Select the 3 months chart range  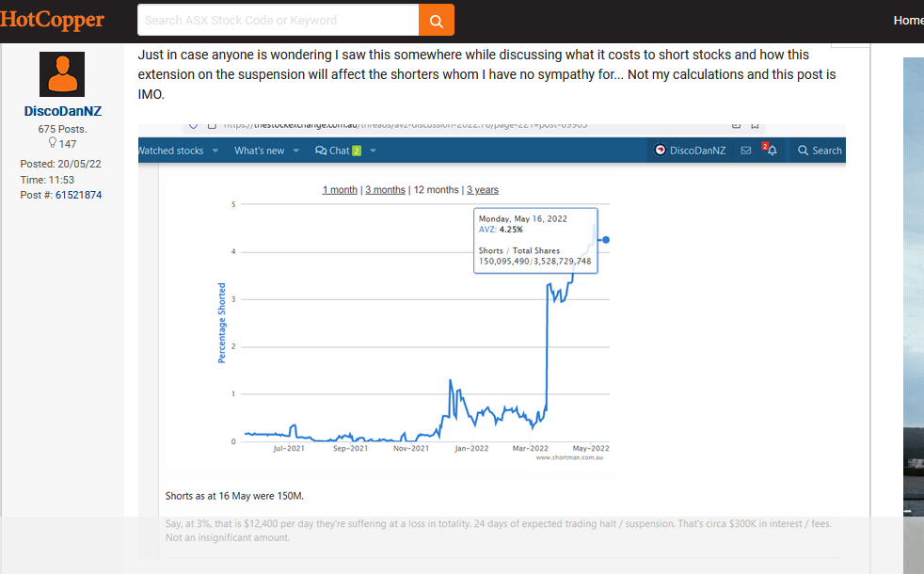click(385, 190)
